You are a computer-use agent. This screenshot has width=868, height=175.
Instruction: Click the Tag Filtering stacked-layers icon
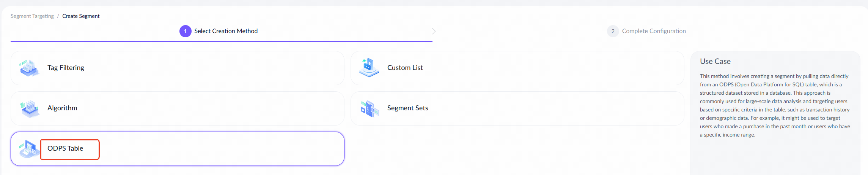[x=29, y=68]
